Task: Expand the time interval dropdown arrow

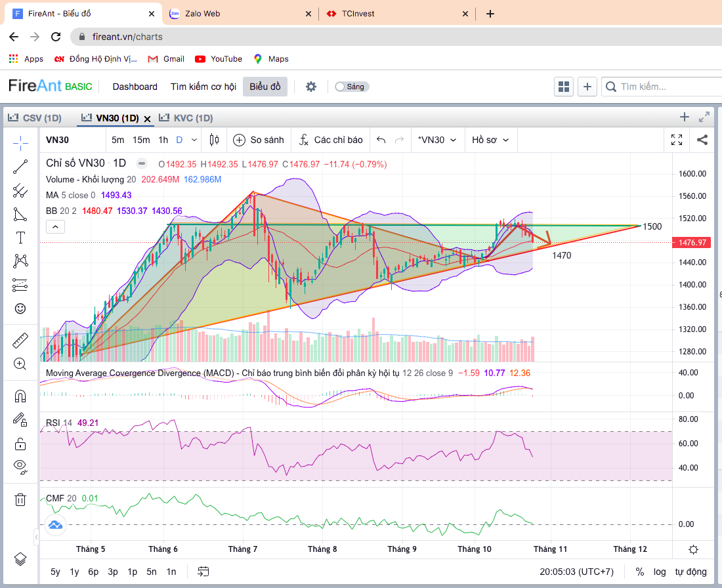Action: [194, 140]
